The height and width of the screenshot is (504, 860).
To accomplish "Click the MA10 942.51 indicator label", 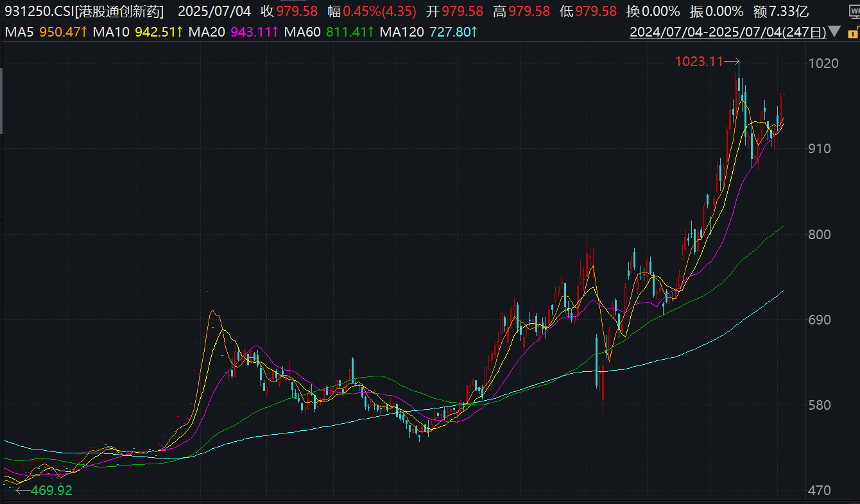I will (x=139, y=31).
